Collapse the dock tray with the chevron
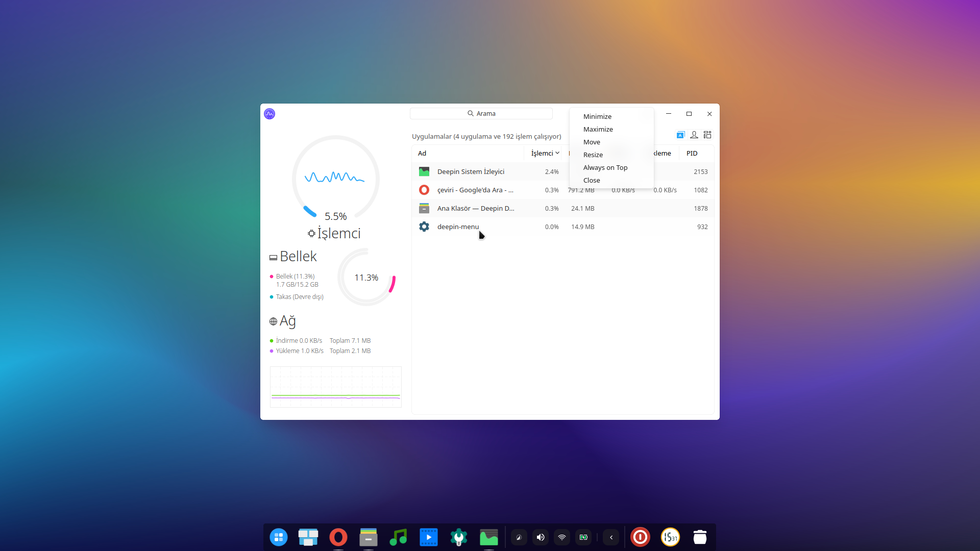The height and width of the screenshot is (551, 980). tap(611, 537)
